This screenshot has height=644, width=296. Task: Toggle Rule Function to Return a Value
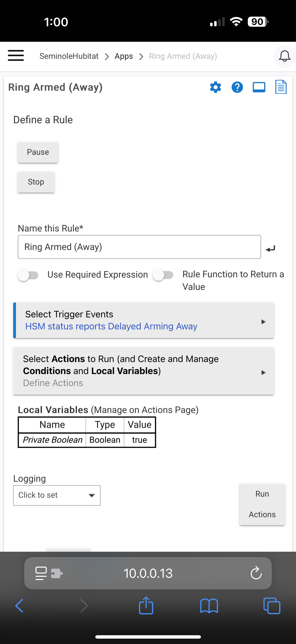pyautogui.click(x=163, y=275)
